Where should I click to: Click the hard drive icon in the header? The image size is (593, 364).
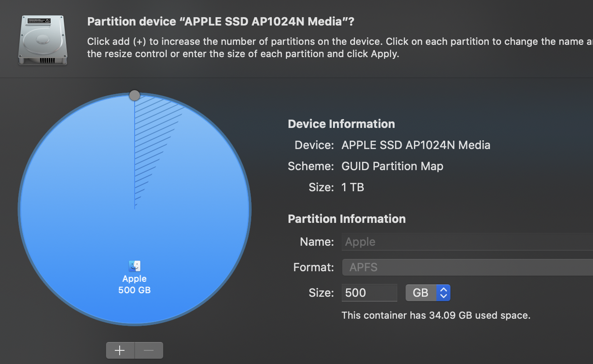(43, 40)
